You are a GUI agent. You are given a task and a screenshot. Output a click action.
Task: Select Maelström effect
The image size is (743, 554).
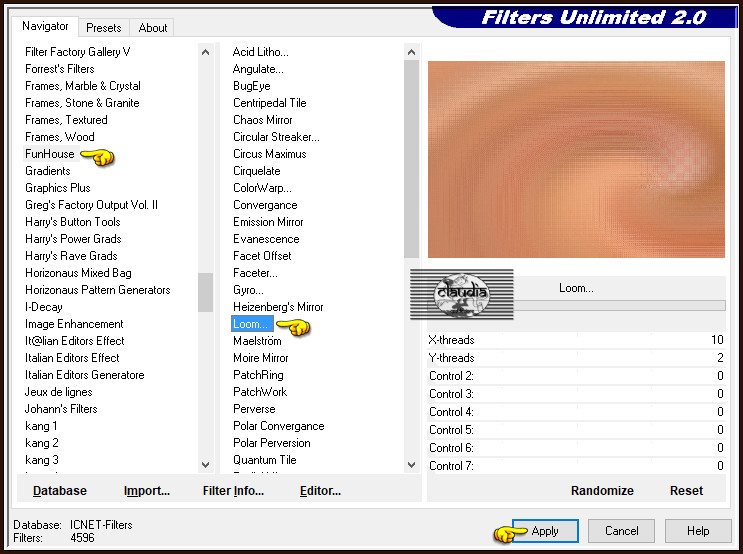(257, 341)
